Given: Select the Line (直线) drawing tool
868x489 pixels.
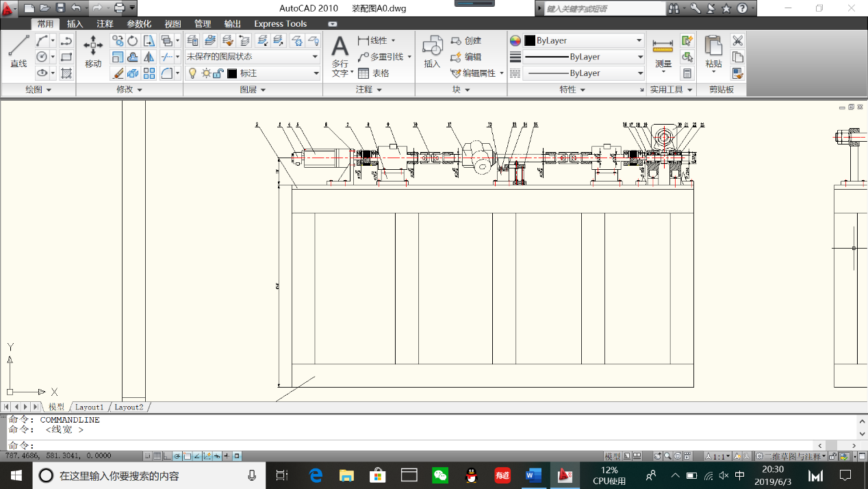Looking at the screenshot, I should 18,51.
